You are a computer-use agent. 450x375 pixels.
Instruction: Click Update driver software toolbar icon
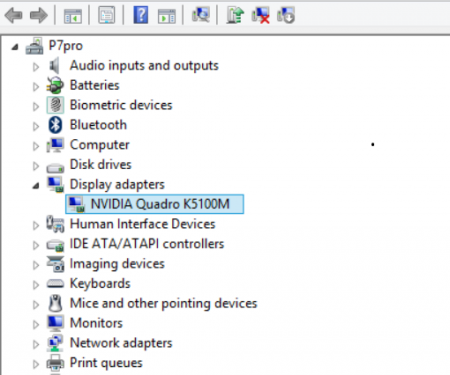(x=235, y=15)
